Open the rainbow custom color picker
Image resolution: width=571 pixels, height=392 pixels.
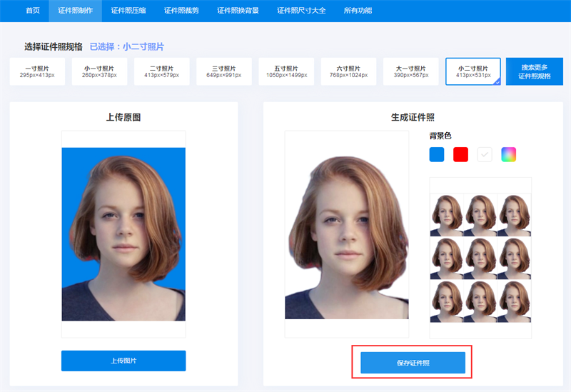pyautogui.click(x=508, y=154)
